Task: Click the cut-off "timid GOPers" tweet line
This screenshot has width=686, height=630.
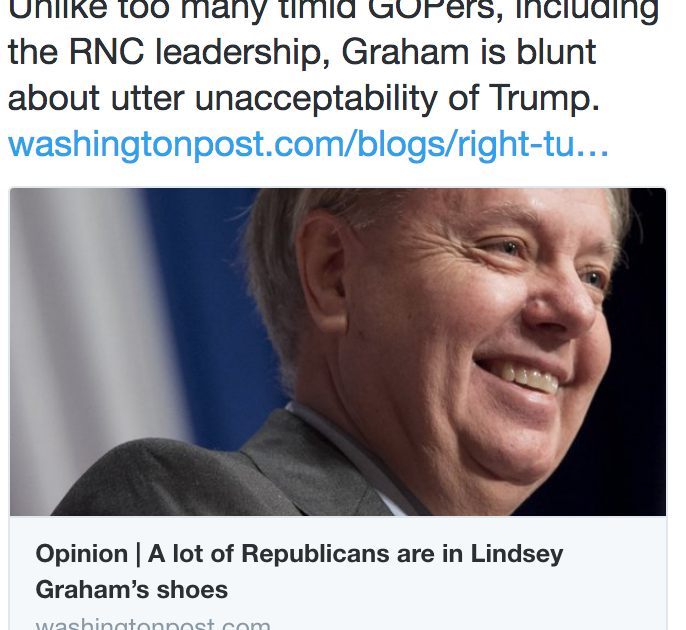Action: pos(333,10)
